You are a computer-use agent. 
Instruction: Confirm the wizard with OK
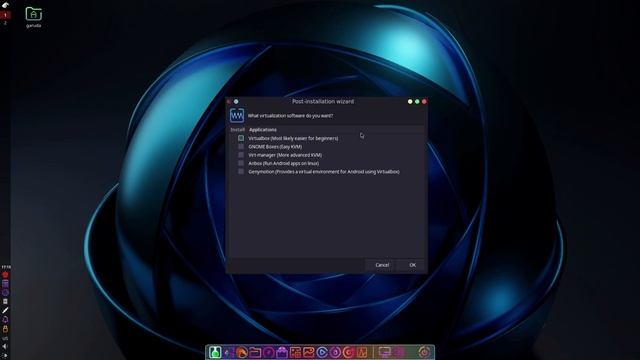coord(413,265)
